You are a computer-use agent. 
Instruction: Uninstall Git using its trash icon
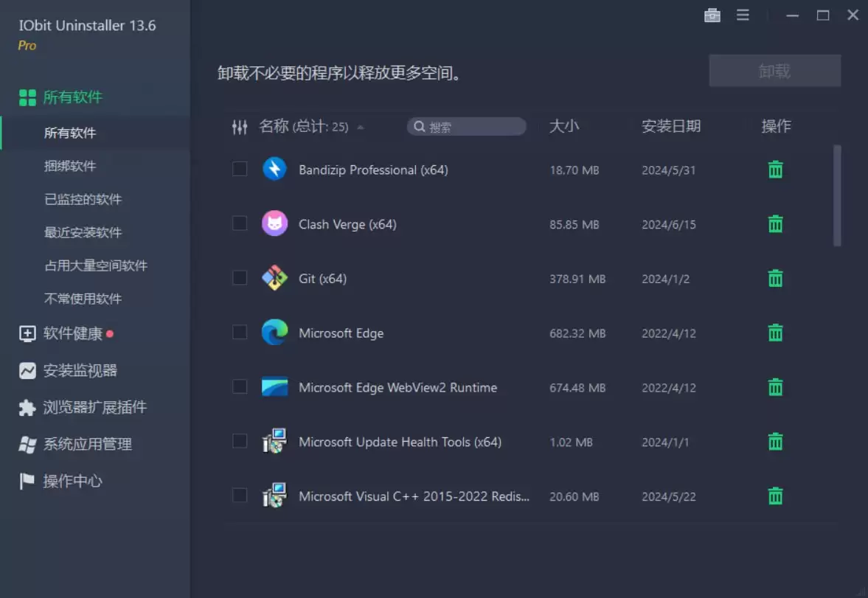coord(775,278)
